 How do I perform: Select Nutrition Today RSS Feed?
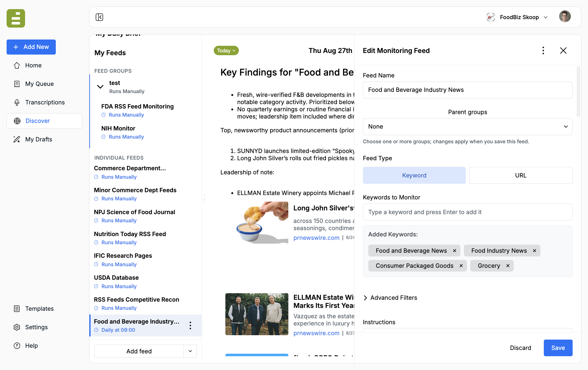[x=130, y=238]
